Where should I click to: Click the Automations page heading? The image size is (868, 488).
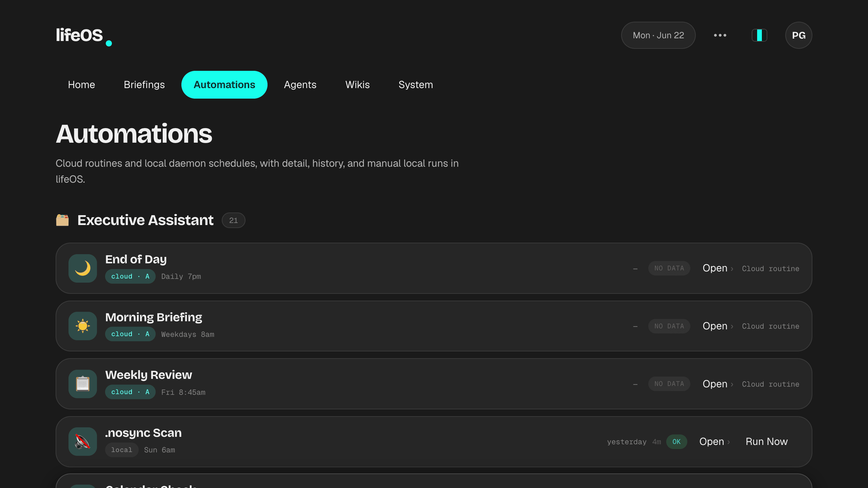[x=134, y=134]
